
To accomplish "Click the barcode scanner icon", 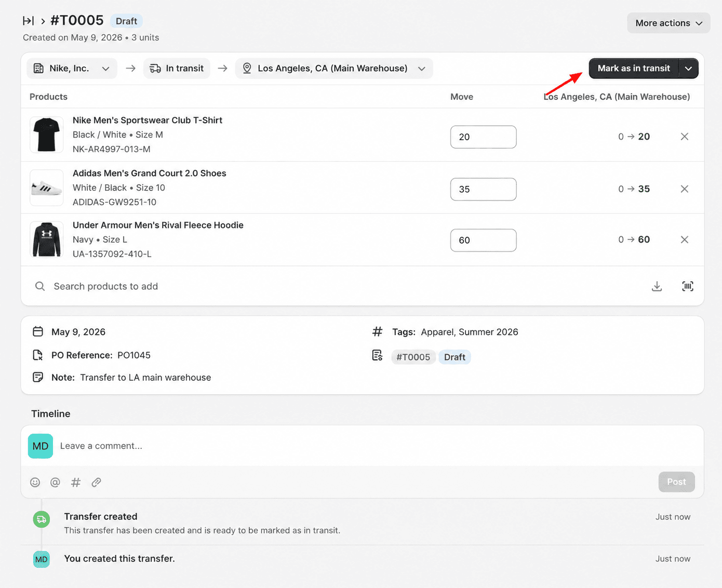I will tap(688, 286).
